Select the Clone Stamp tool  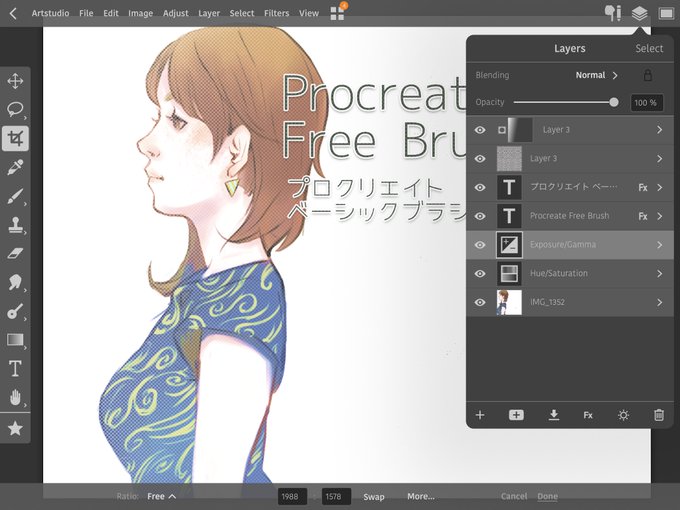(x=15, y=225)
